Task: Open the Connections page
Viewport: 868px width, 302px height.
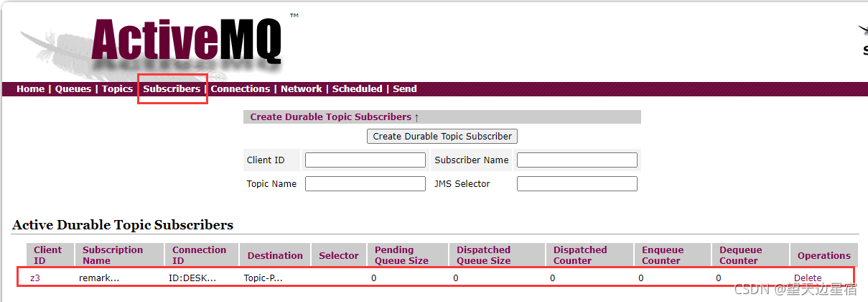Action: pyautogui.click(x=240, y=89)
